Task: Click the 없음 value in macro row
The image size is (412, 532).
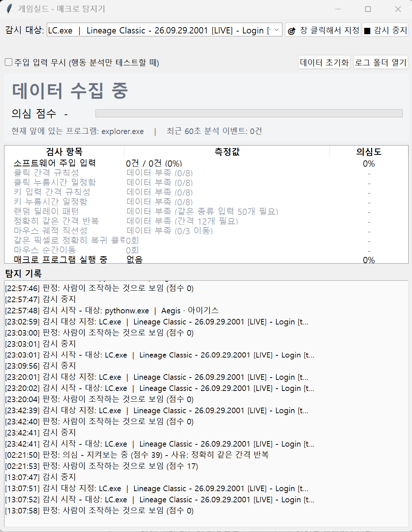Action: click(134, 260)
